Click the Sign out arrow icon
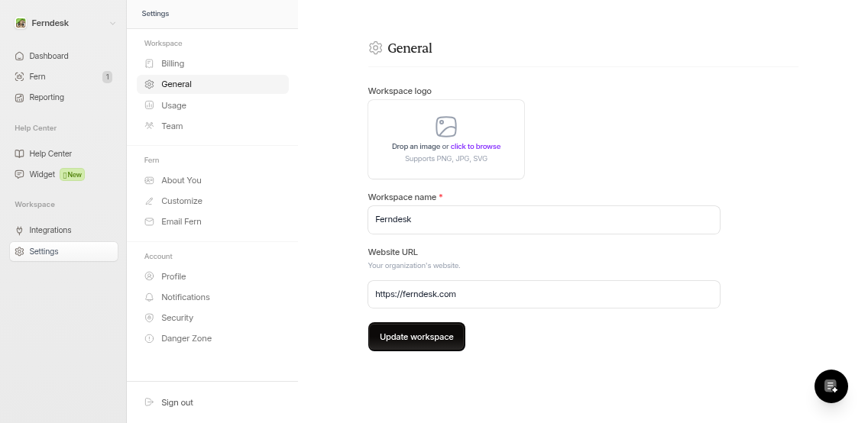 point(149,402)
